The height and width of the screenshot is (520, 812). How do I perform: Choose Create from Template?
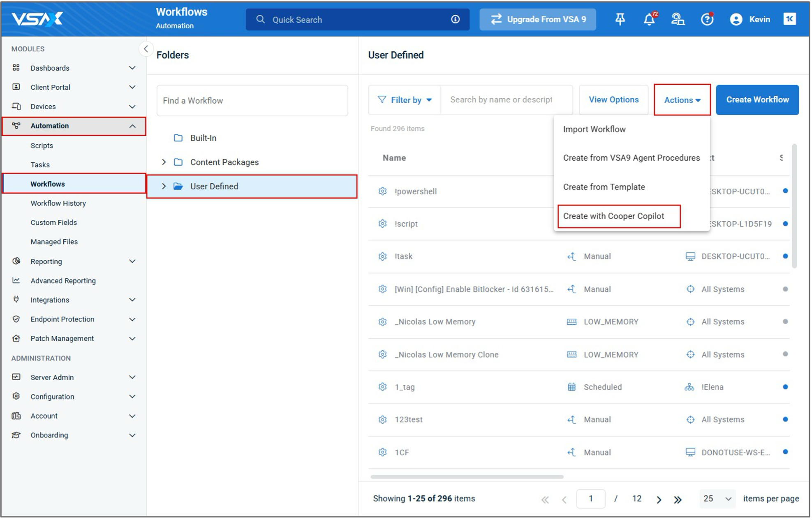coord(604,187)
